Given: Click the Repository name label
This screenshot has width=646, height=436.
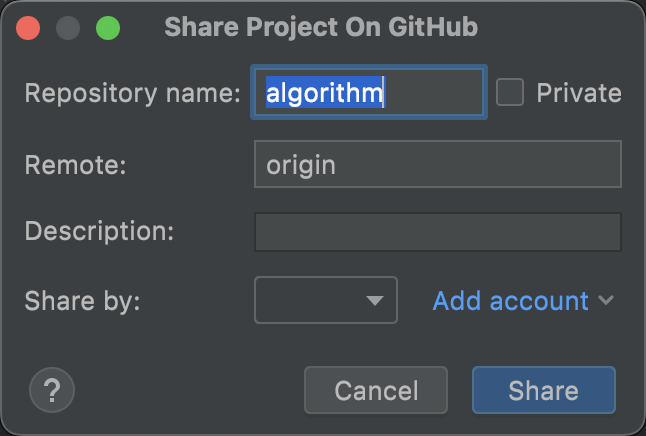Looking at the screenshot, I should point(132,93).
